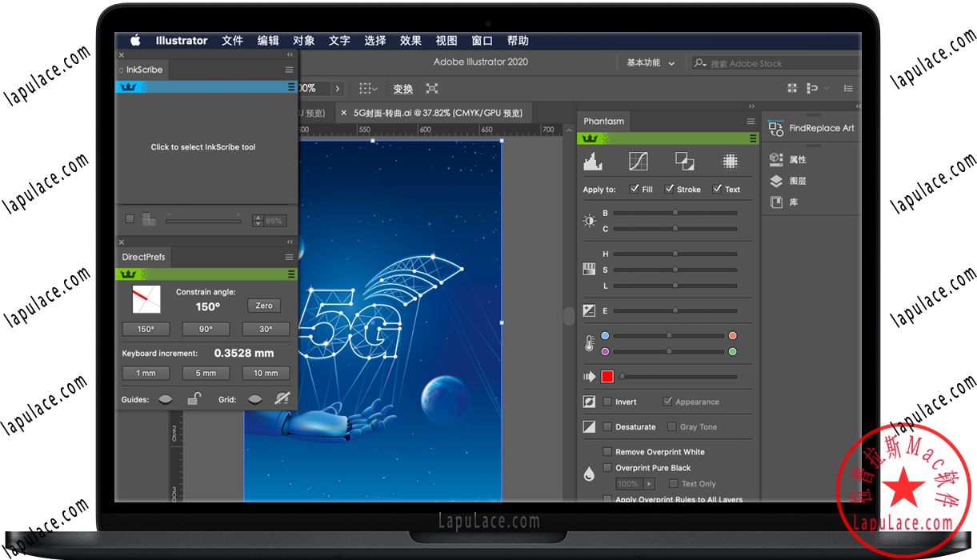The image size is (977, 560).
Task: Open the DirectPrefs panel menu
Action: [x=289, y=257]
